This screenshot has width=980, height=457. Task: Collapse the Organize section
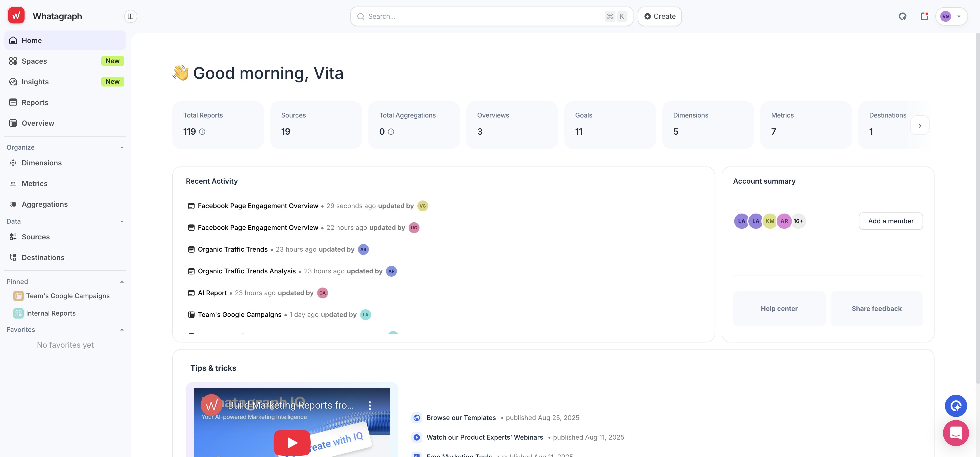pos(122,147)
